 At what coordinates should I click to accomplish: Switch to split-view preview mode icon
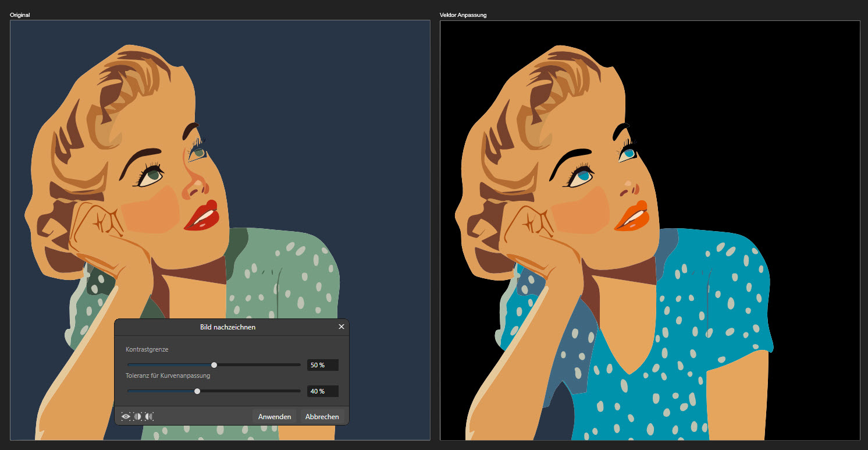point(137,416)
